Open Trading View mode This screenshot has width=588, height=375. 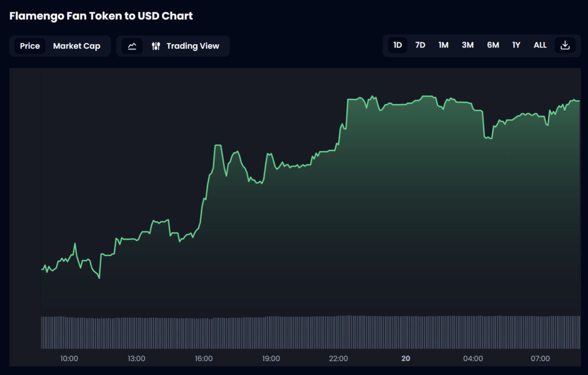click(185, 46)
